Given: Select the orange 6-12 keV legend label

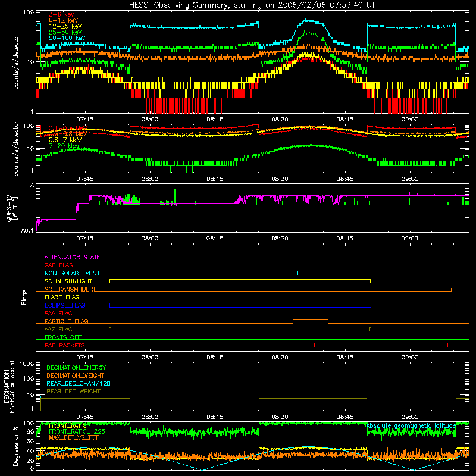Looking at the screenshot, I should [x=64, y=20].
